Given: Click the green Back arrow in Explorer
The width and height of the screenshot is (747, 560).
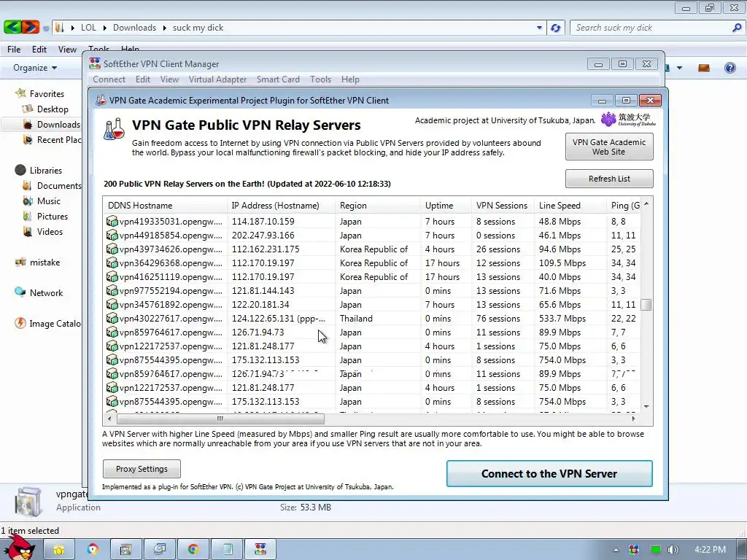Looking at the screenshot, I should (x=12, y=27).
